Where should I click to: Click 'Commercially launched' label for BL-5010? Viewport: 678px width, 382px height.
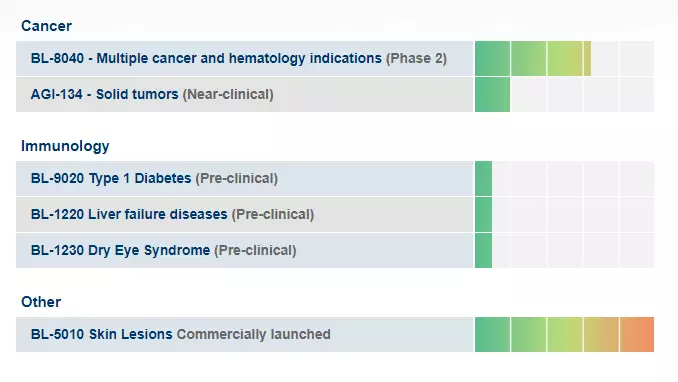click(x=253, y=334)
